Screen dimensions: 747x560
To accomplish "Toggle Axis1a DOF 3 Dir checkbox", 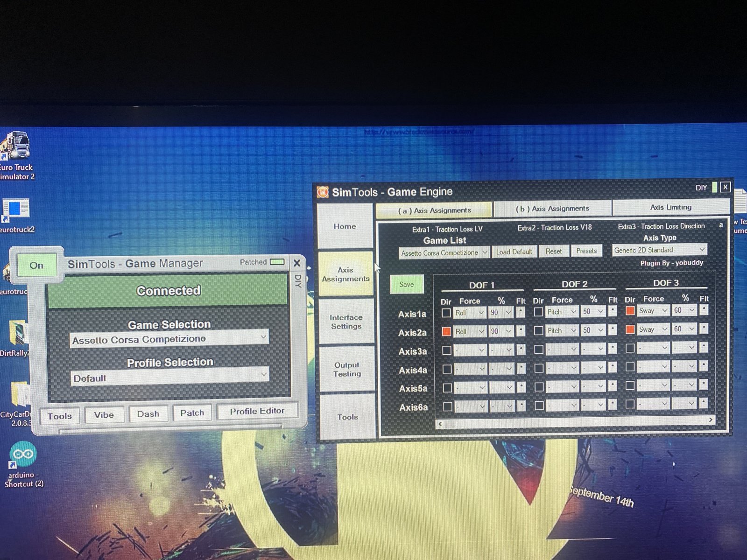I will (x=630, y=310).
